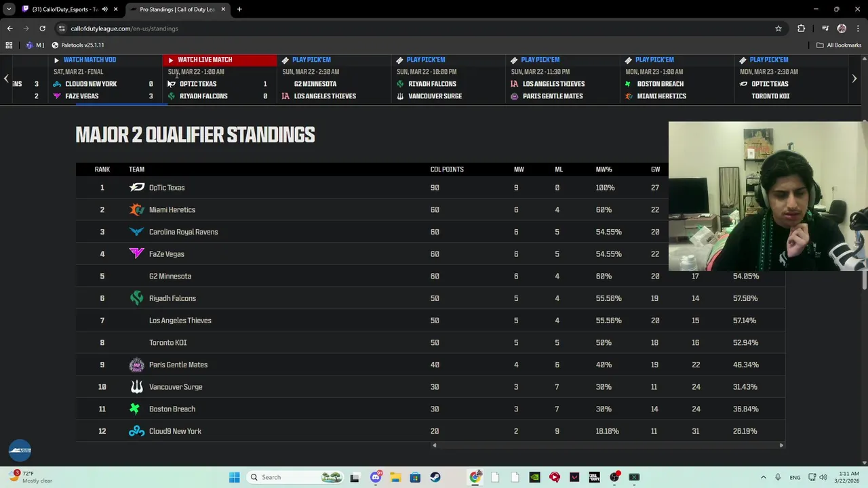The height and width of the screenshot is (488, 868).
Task: Close the Pro Standings tab
Action: (223, 9)
